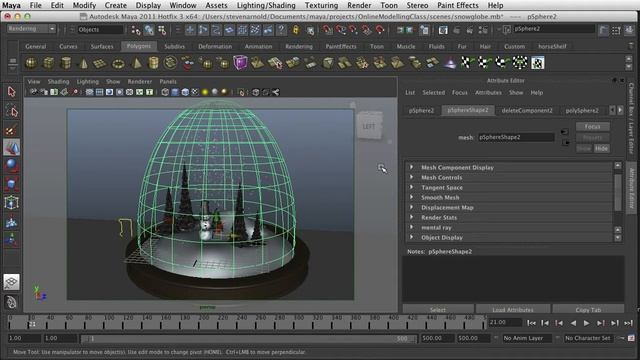Toggle Attribute Editor panel via status-line icon
640x360 pixels.
(604, 30)
